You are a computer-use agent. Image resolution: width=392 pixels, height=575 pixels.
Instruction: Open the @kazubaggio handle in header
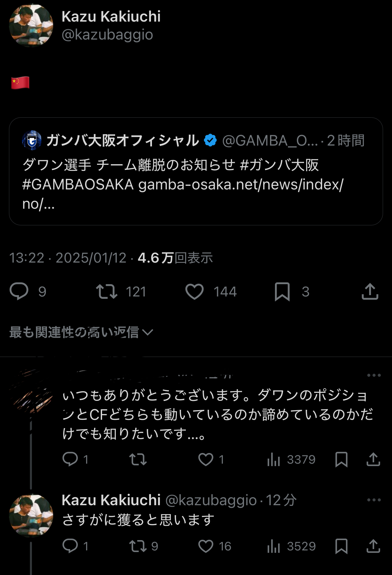tap(107, 35)
